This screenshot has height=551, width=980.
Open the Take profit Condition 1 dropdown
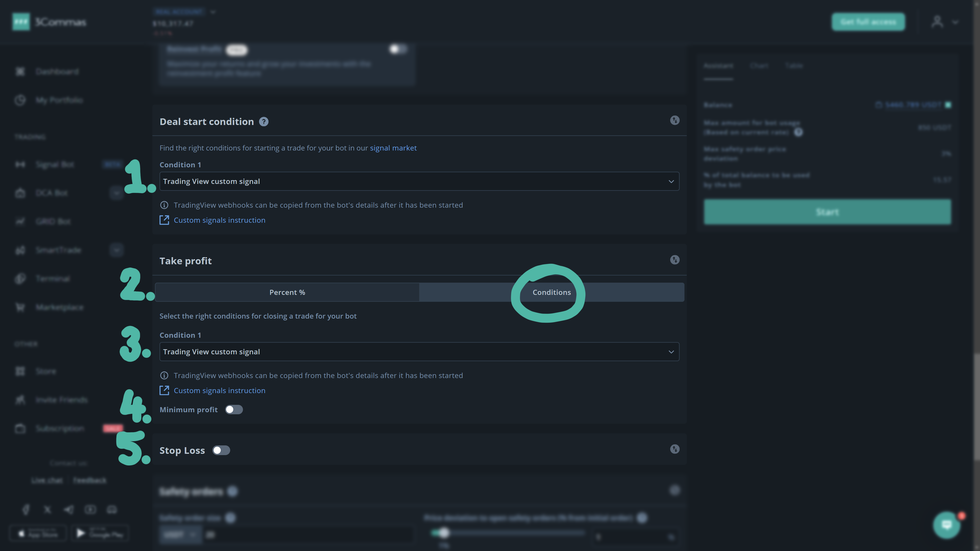[x=419, y=352]
